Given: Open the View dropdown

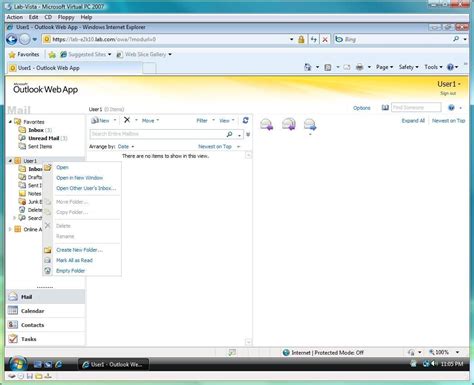Looking at the screenshot, I should click(227, 121).
